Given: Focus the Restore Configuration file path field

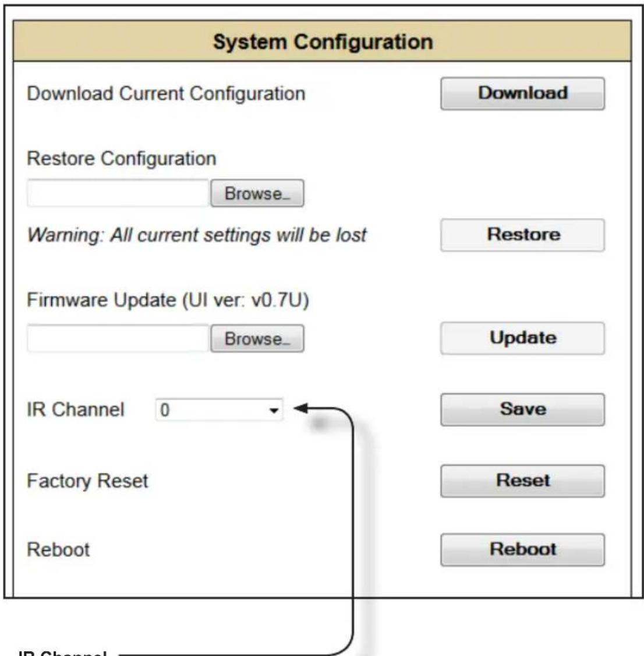Looking at the screenshot, I should (118, 193).
